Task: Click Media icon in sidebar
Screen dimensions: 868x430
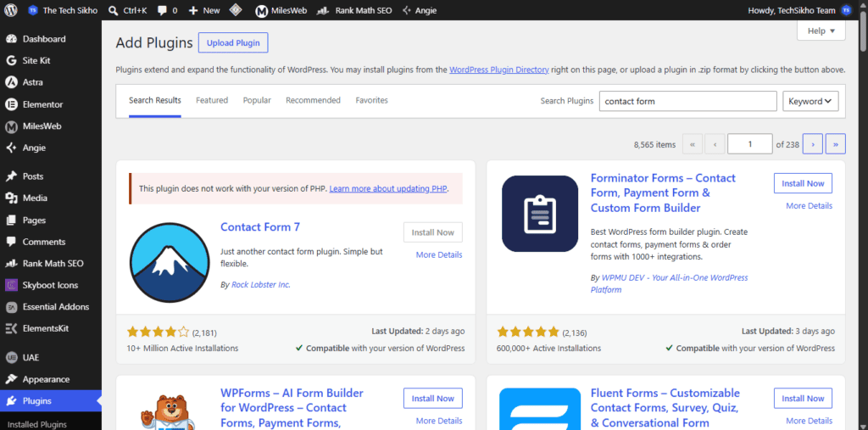Action: click(11, 198)
